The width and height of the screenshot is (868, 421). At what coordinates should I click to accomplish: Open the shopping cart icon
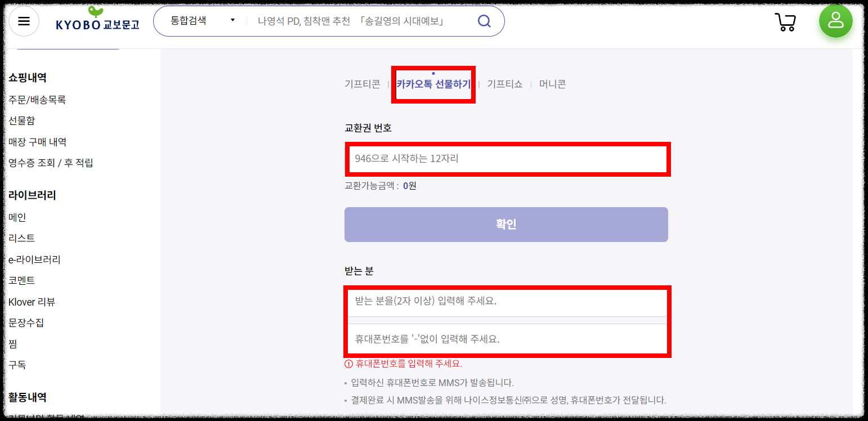[x=785, y=22]
